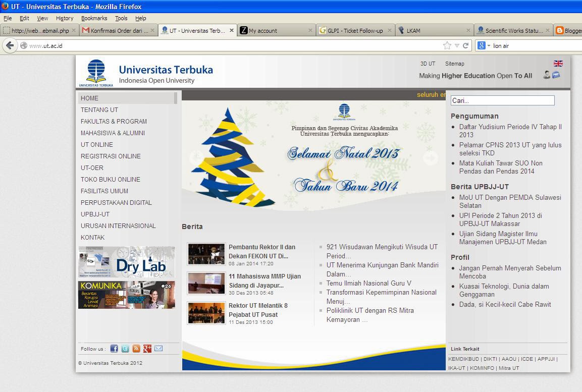Screen dimensions: 582x392
Task: Open Twitter icon next to Follow us
Action: point(125,348)
